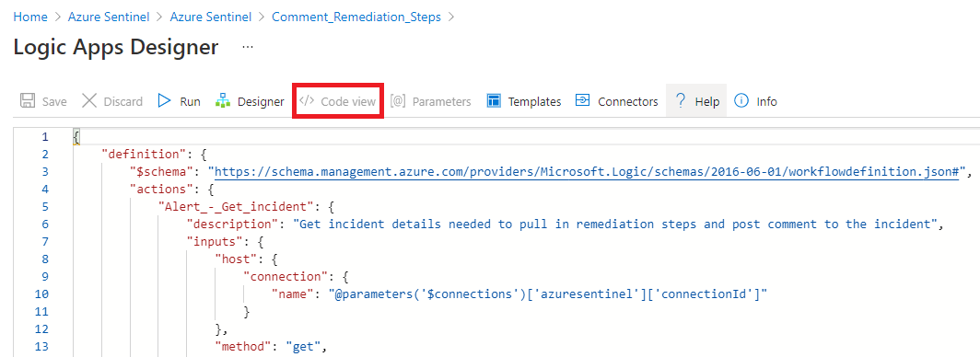Click the Connectors arrow icon
Image resolution: width=980 pixels, height=357 pixels.
click(582, 101)
